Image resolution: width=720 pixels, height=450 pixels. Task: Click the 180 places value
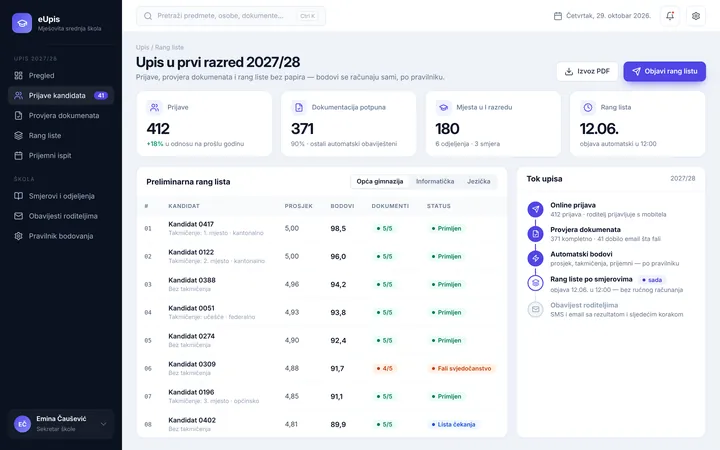(447, 129)
